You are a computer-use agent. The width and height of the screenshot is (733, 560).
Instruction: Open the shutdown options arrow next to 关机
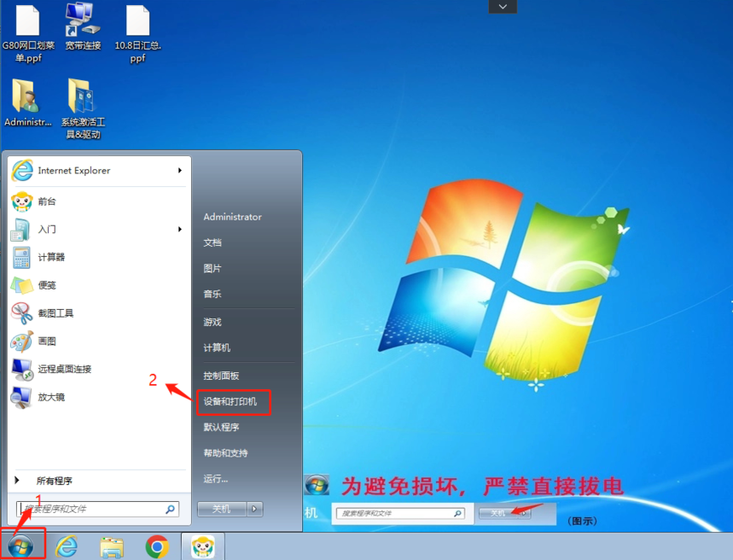pyautogui.click(x=254, y=509)
